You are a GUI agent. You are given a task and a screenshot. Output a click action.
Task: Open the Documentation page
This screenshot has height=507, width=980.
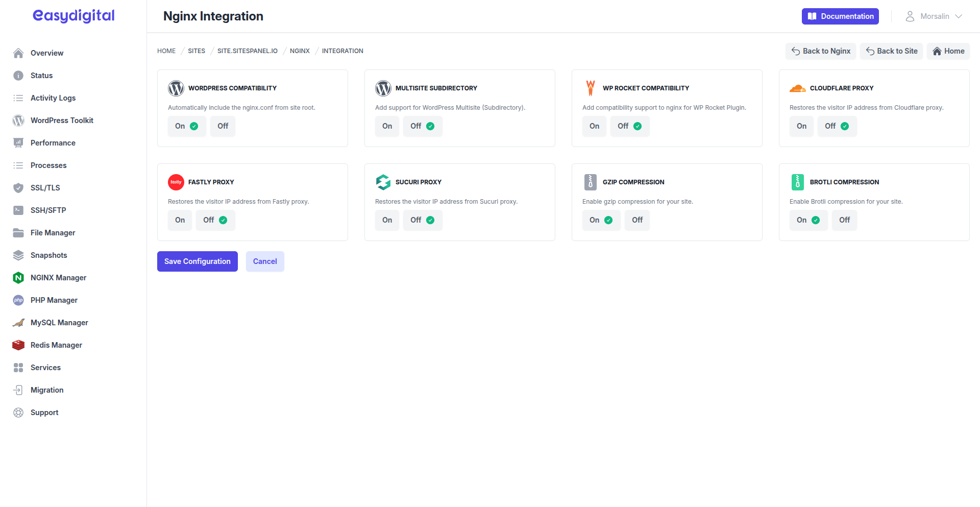[x=840, y=16]
